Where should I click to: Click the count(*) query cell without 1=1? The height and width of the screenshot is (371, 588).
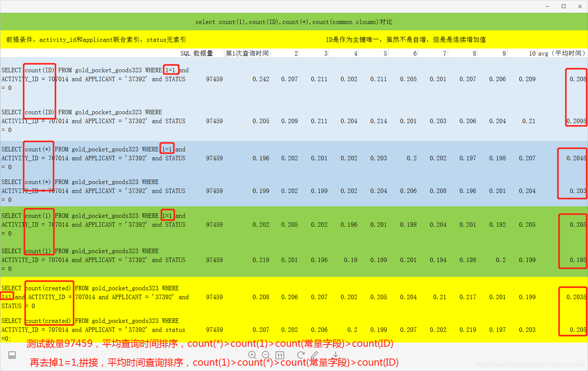click(93, 191)
